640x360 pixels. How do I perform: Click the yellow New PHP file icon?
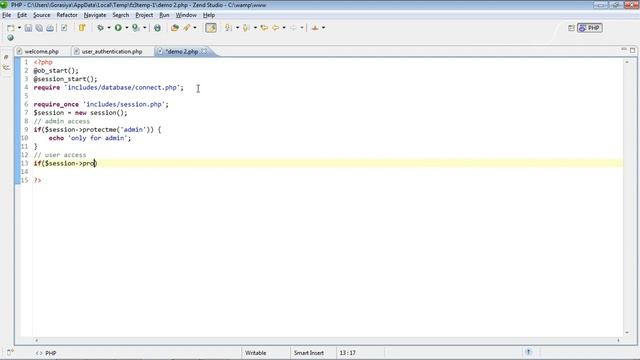(x=82, y=28)
